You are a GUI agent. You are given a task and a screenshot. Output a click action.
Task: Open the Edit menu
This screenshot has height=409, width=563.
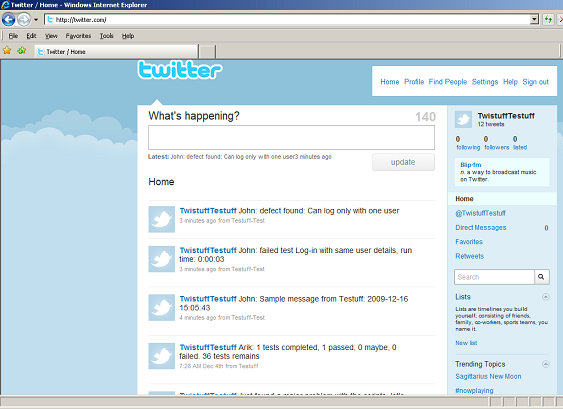coord(31,36)
